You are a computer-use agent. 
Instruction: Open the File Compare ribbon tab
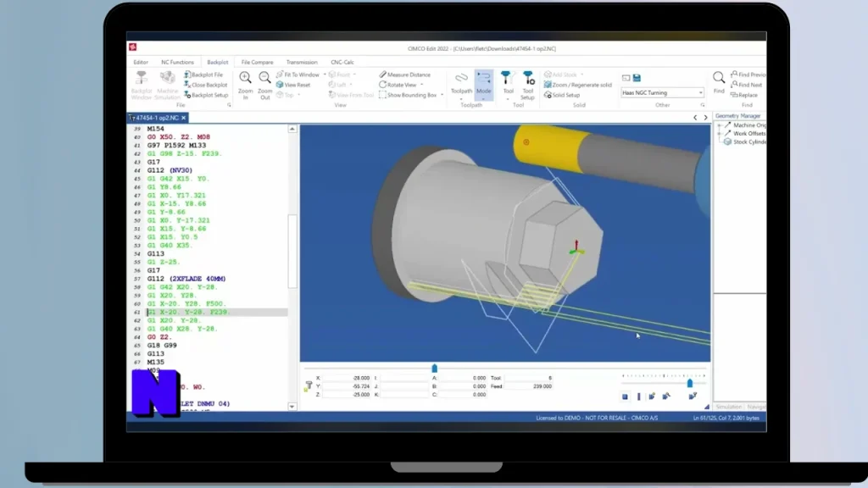(258, 63)
